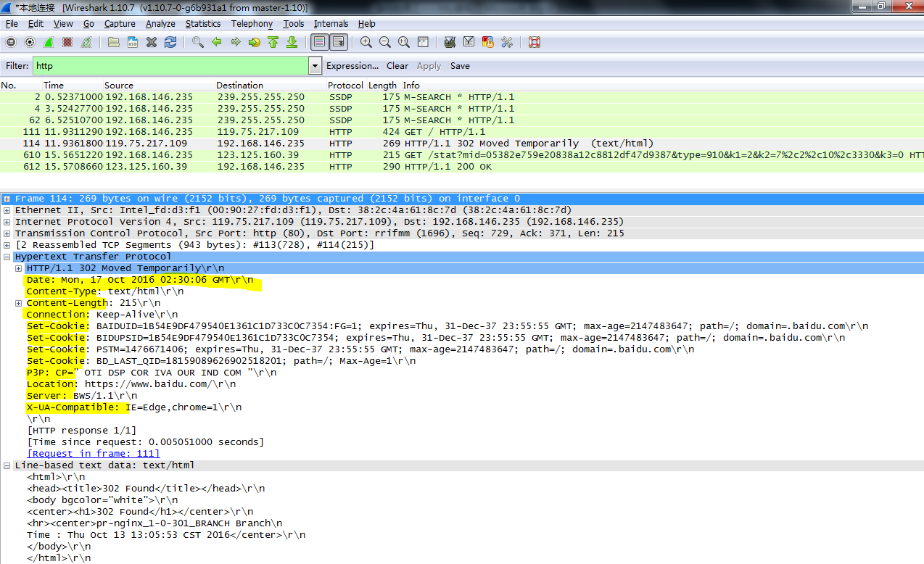This screenshot has height=564, width=924.
Task: Expand Transmission Control Protocol section
Action: pyautogui.click(x=7, y=233)
